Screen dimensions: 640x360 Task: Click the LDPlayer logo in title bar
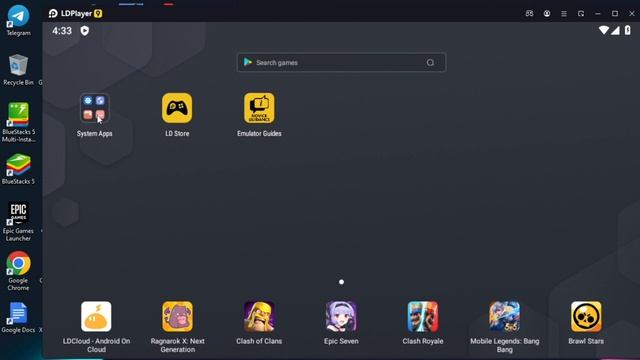(53, 13)
